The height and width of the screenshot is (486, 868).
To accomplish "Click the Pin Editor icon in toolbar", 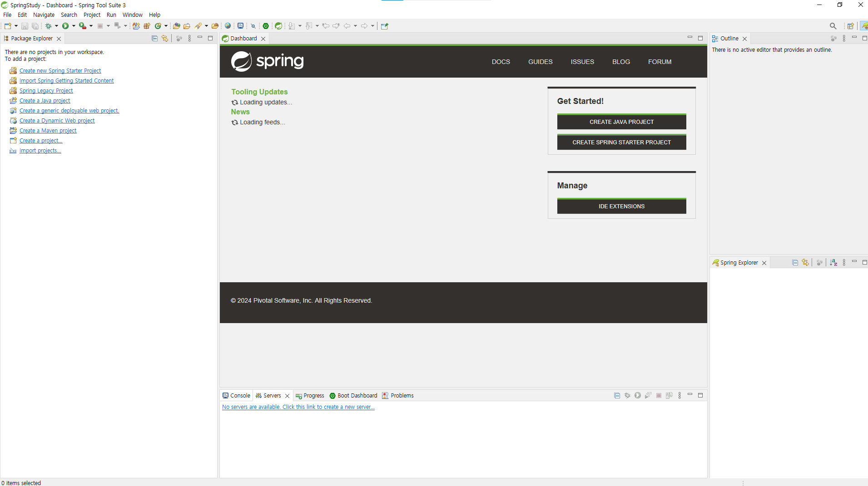I will point(385,26).
